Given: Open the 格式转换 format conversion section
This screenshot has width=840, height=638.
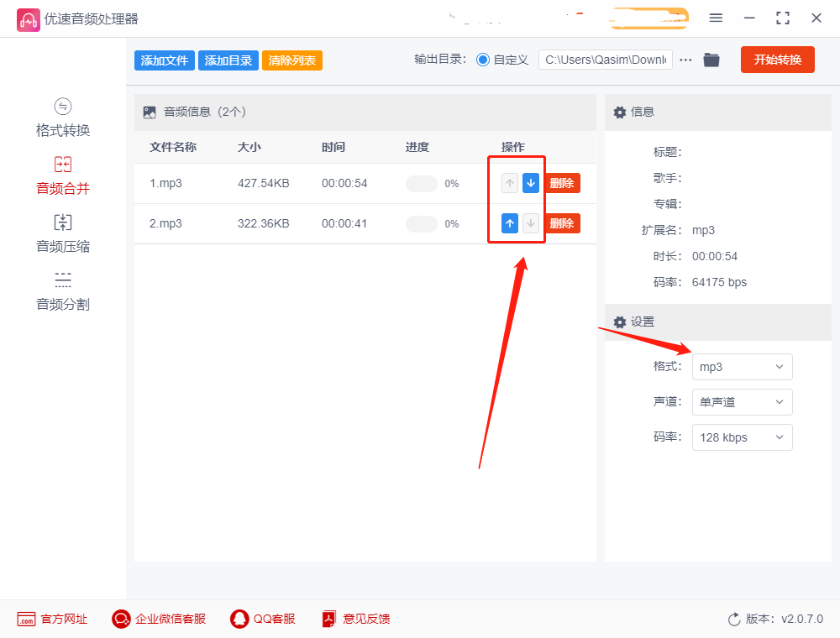Looking at the screenshot, I should 63,118.
